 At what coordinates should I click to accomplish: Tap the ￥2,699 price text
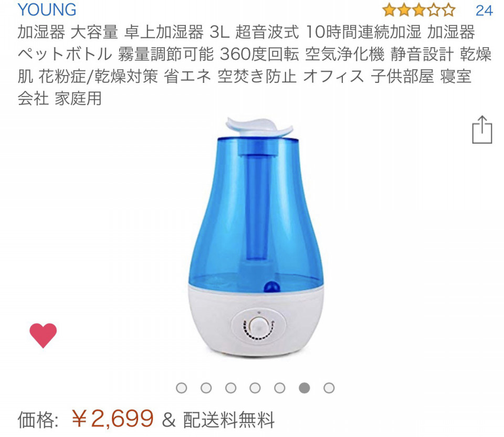coord(112,419)
